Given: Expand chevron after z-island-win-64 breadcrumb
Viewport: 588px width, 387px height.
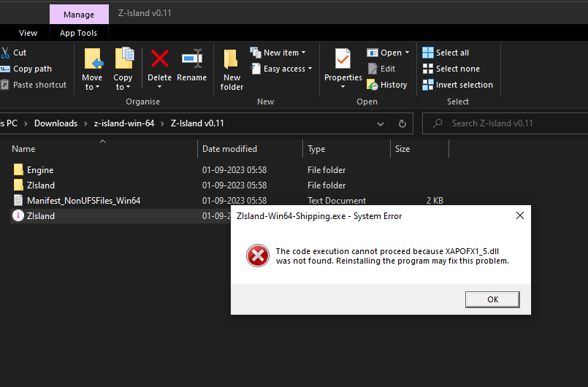Looking at the screenshot, I should pyautogui.click(x=163, y=123).
